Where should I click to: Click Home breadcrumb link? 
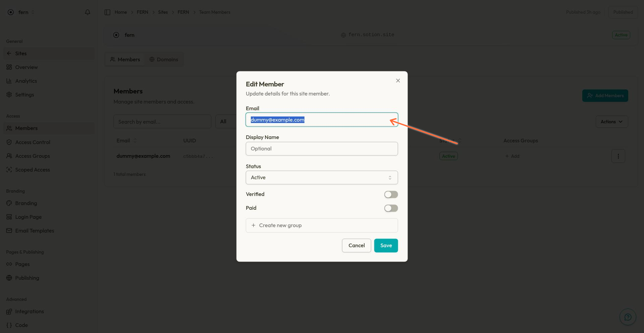[121, 12]
